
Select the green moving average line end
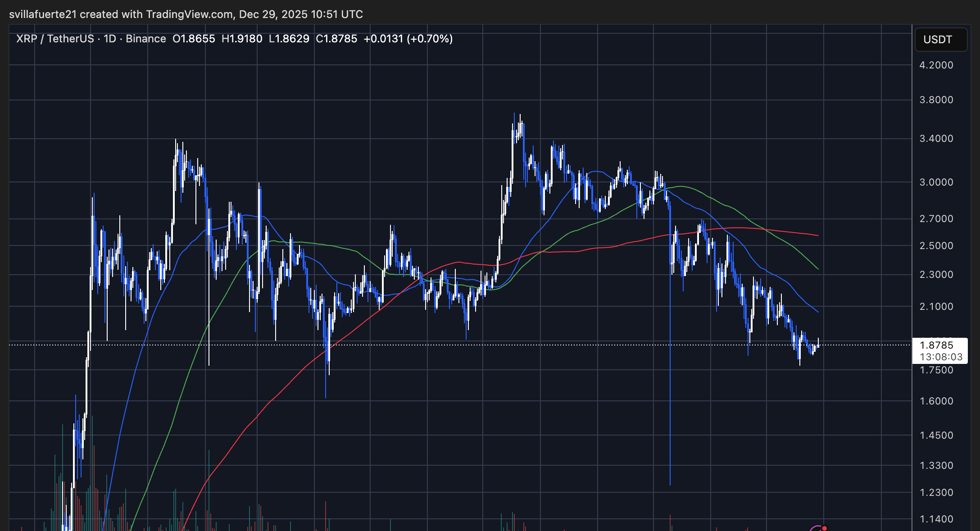point(817,268)
